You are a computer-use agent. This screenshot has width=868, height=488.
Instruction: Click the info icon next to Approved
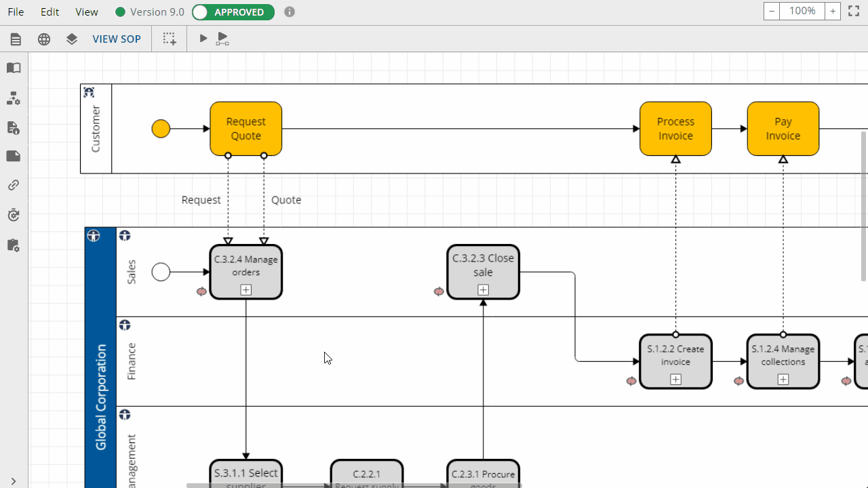290,12
